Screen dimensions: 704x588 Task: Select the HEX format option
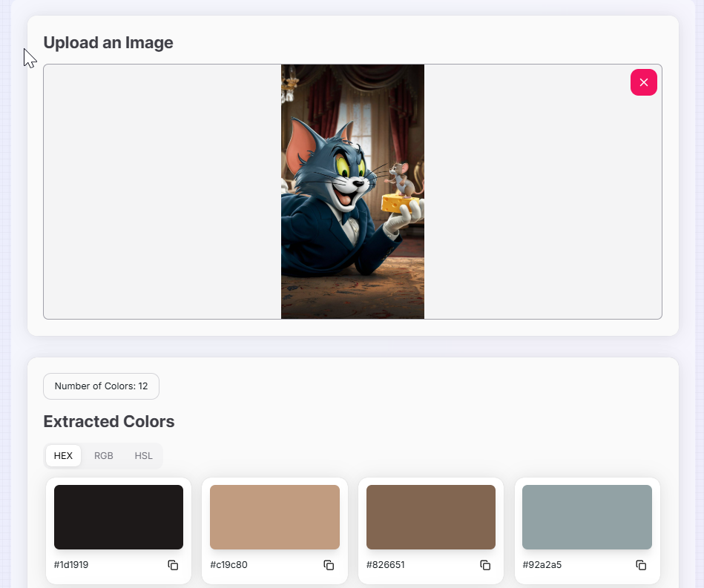pyautogui.click(x=63, y=455)
